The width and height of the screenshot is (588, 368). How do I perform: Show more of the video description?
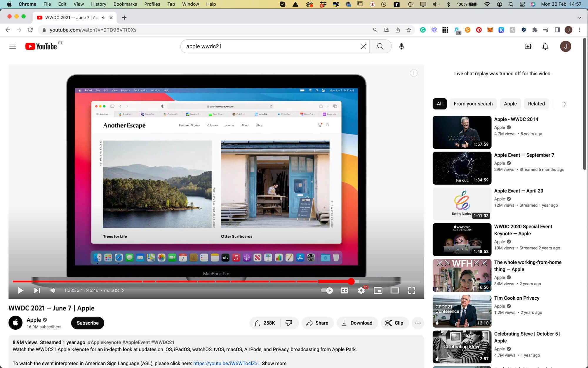274,363
